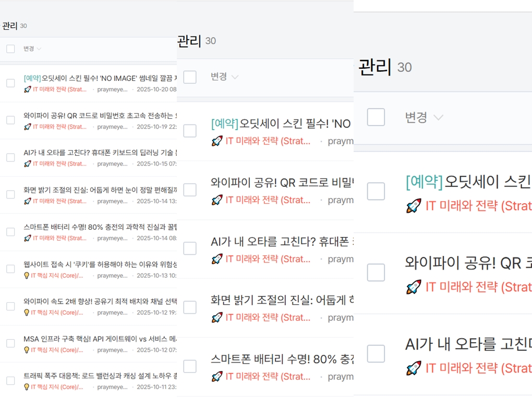532x398 pixels.
Task: Open the post 와이파이 속도 2배 향상! 공유기 최적 배치
Action: [x=101, y=302]
